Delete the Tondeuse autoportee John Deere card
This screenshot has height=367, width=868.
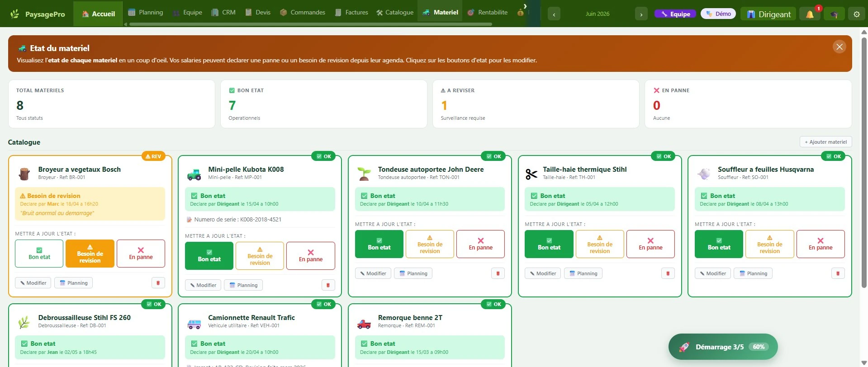pyautogui.click(x=498, y=273)
